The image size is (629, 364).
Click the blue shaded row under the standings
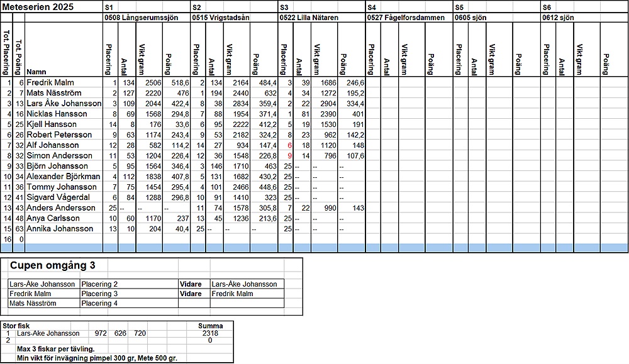pyautogui.click(x=314, y=248)
